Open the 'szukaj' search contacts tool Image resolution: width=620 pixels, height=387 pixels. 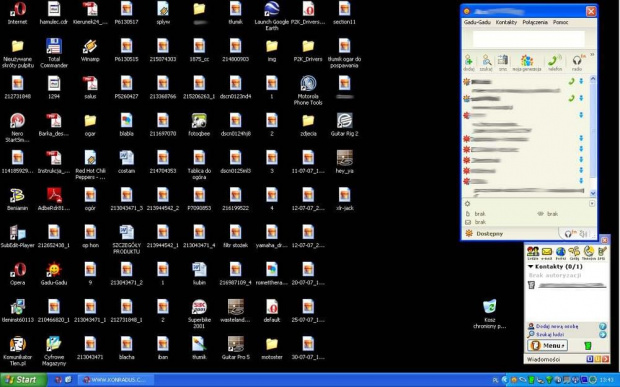[486, 62]
